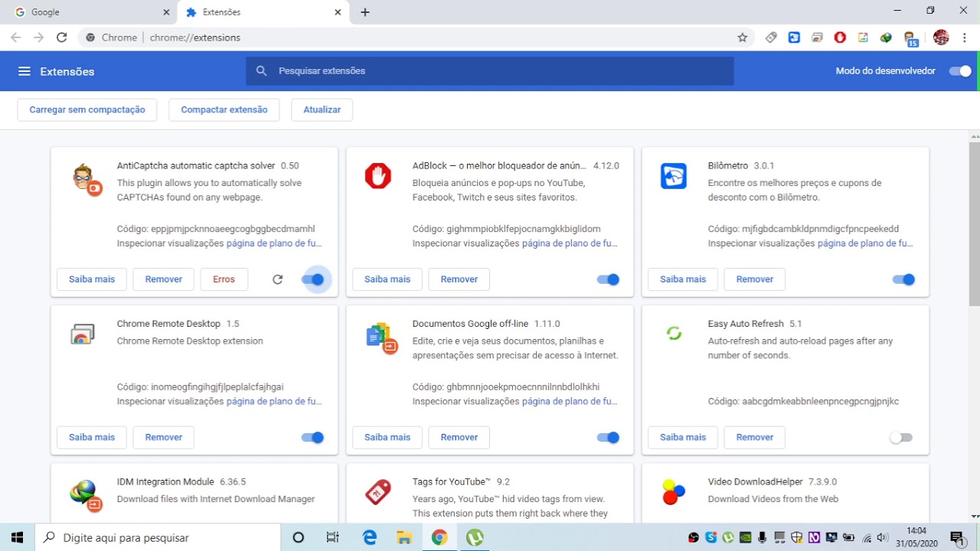This screenshot has height=551, width=980.
Task: Go back to the previous page
Action: (x=16, y=37)
